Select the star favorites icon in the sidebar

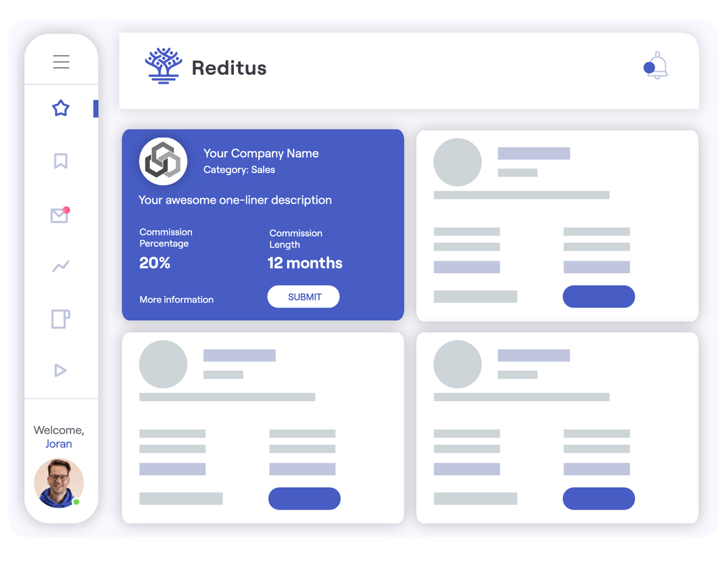point(61,108)
